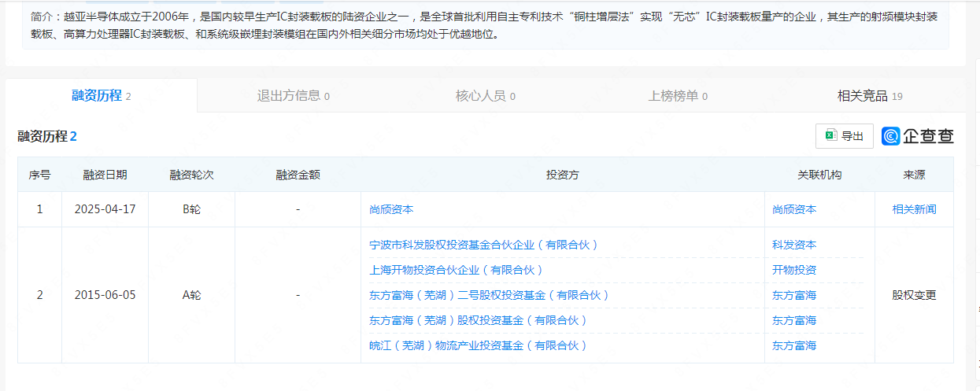Click the 企查查 logo
The height and width of the screenshot is (391, 980).
click(918, 136)
